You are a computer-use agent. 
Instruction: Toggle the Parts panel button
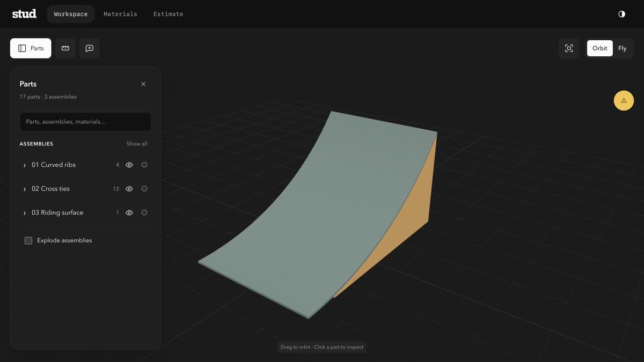click(x=31, y=48)
